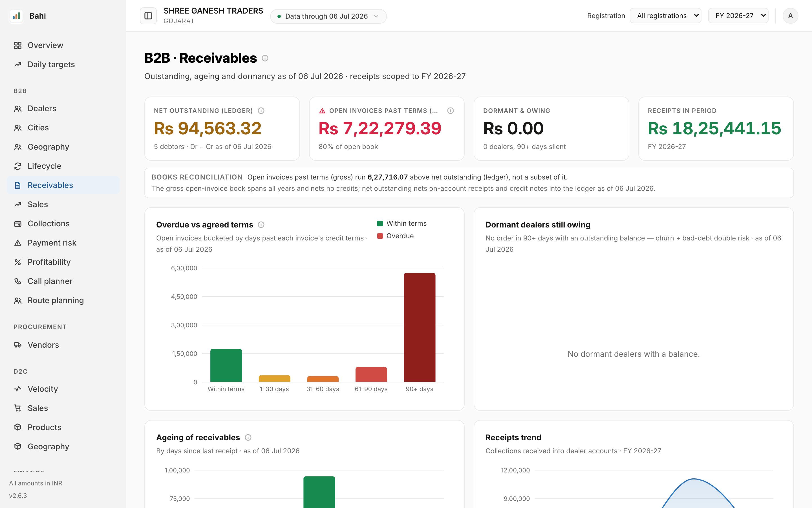The image size is (812, 508).
Task: Click the Receivables document icon
Action: click(18, 185)
